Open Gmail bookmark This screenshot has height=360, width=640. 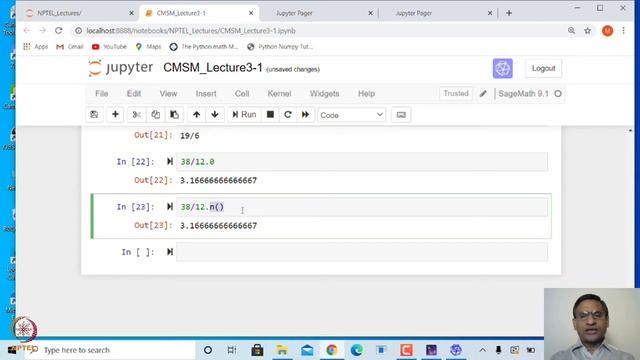pyautogui.click(x=70, y=47)
